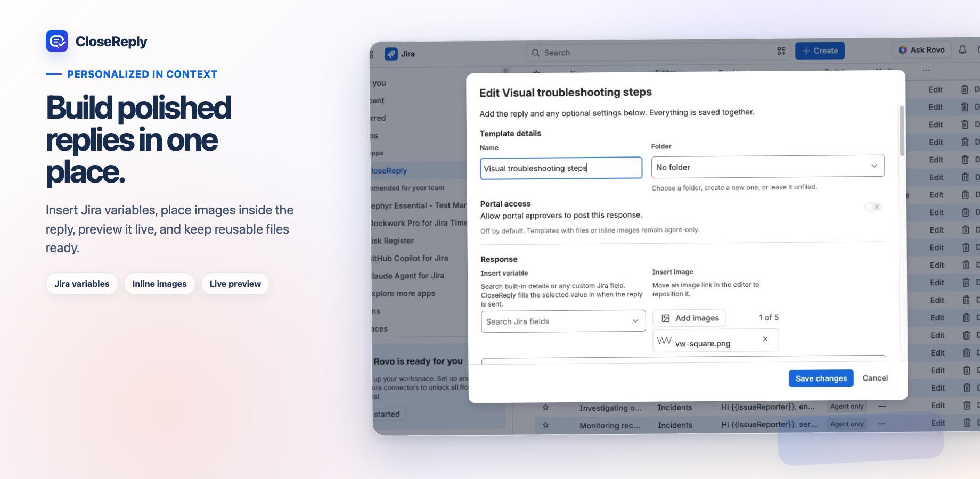The width and height of the screenshot is (980, 479).
Task: Open GitHub Copilot for Jira sidebar item
Action: (409, 258)
